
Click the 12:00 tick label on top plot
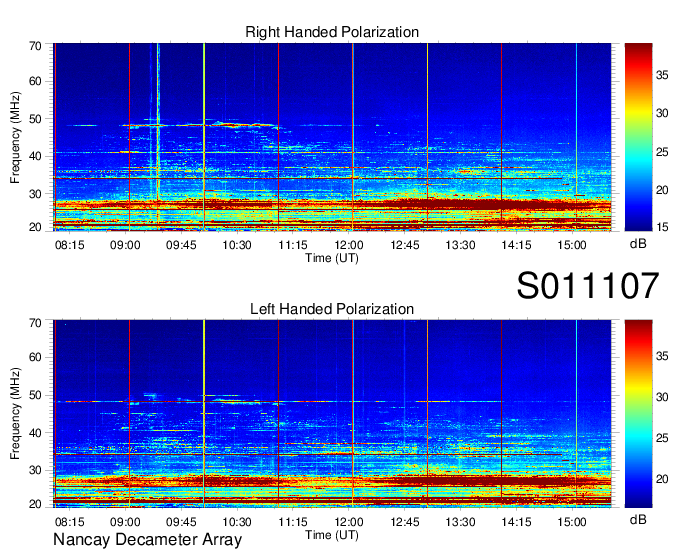[x=349, y=245]
